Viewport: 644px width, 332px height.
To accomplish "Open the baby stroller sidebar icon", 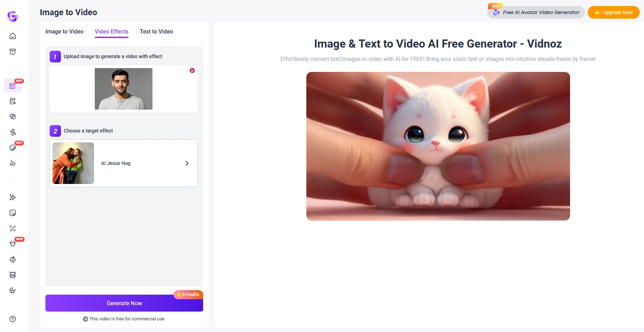I will click(12, 290).
